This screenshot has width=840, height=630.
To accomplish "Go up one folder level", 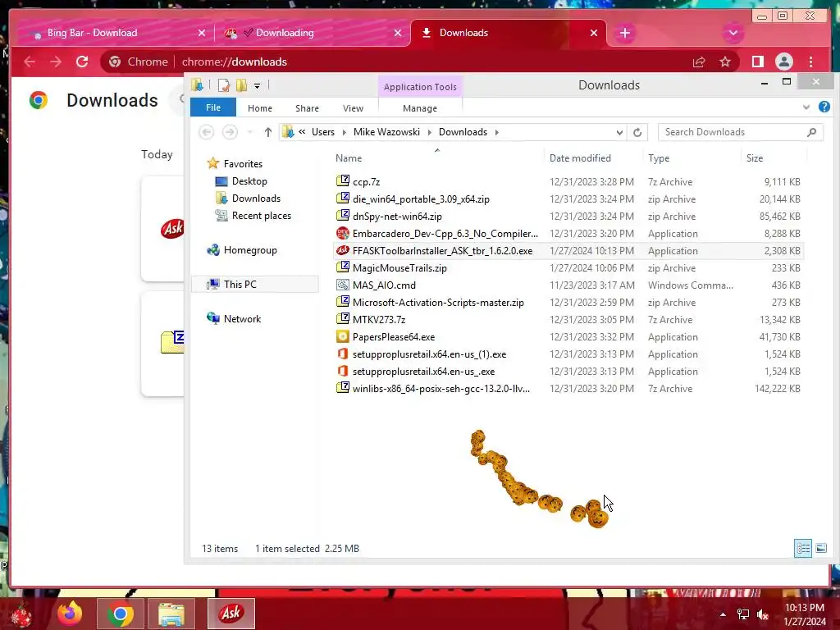I will [x=268, y=132].
